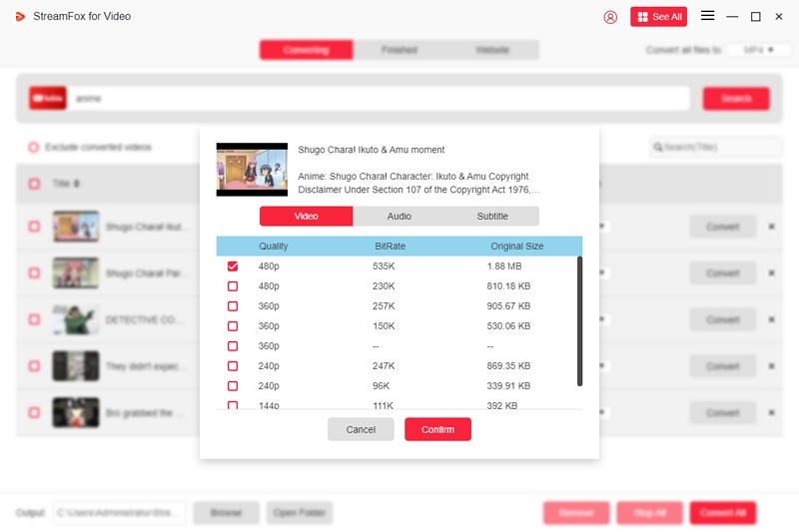Click the output path field
The height and width of the screenshot is (532, 799).
coord(120,513)
